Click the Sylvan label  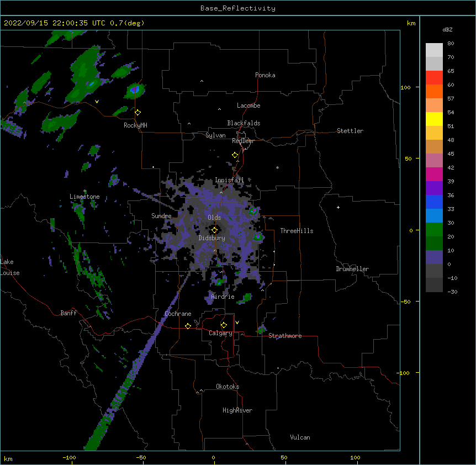pyautogui.click(x=215, y=135)
